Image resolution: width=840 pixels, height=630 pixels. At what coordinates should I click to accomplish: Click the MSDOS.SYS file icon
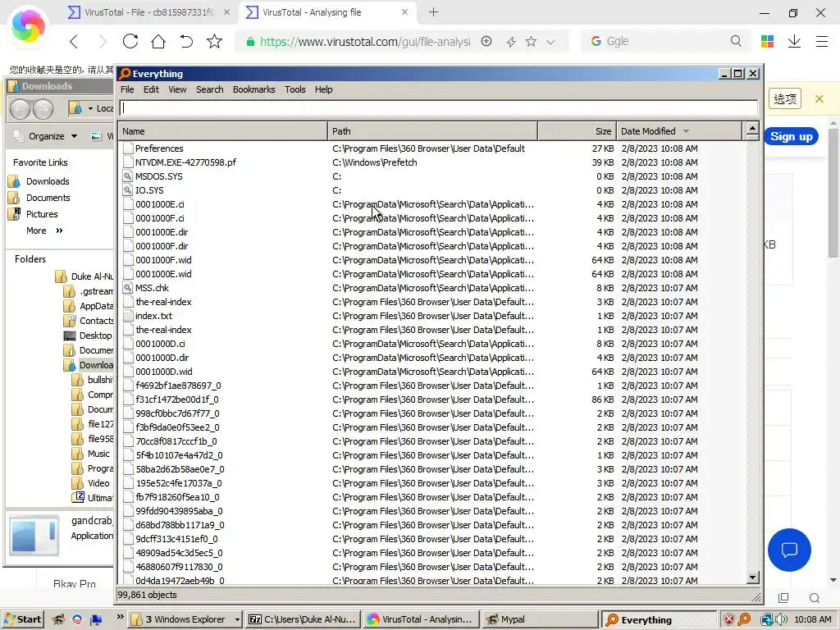point(127,176)
